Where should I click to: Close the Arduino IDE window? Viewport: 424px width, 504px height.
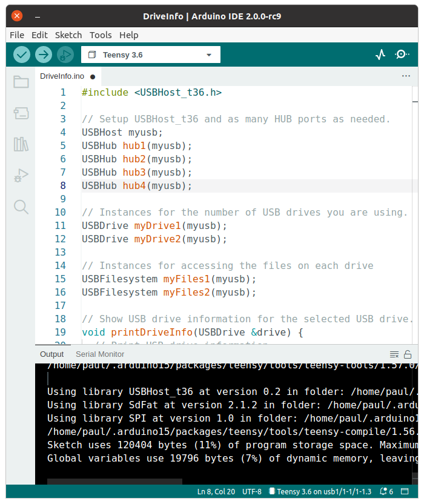coord(17,16)
